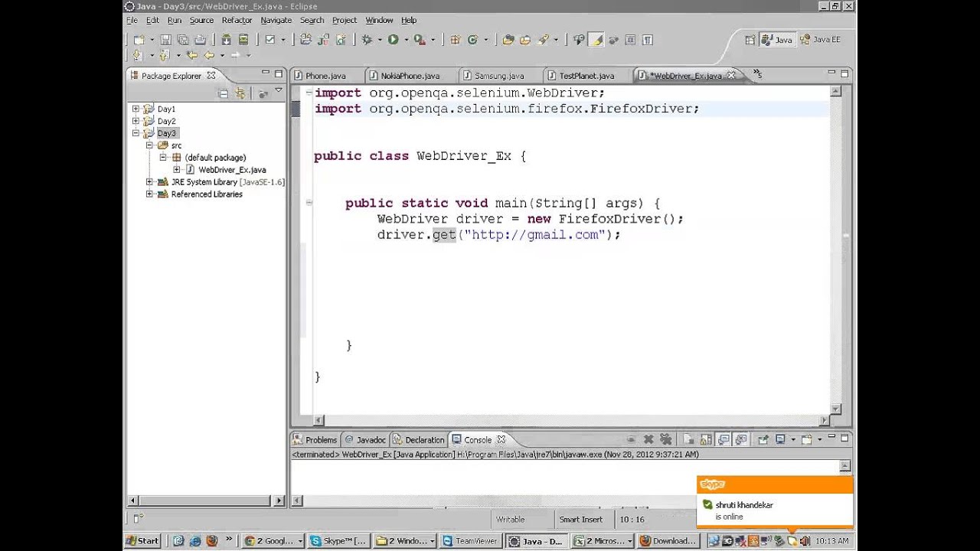Expand the JRE System Library node
The width and height of the screenshot is (980, 551).
click(149, 181)
